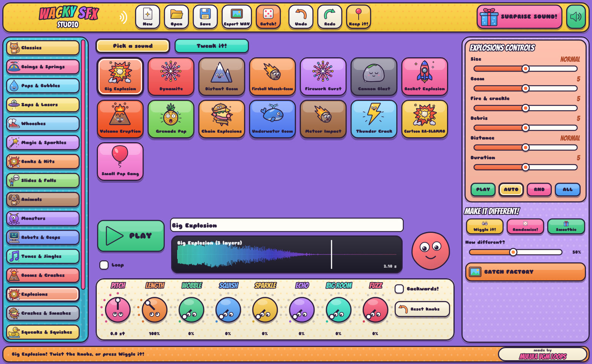Open the Batch! dice icon

[x=268, y=17]
